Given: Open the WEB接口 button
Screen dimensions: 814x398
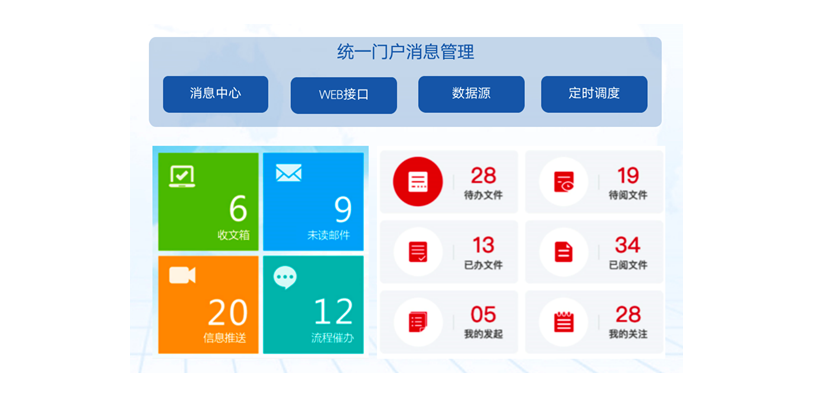Looking at the screenshot, I should [344, 95].
